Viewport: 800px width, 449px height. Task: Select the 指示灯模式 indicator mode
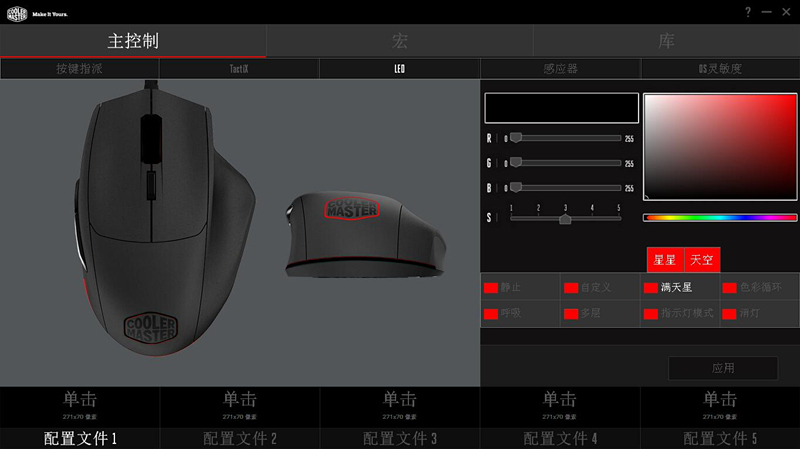[x=680, y=313]
